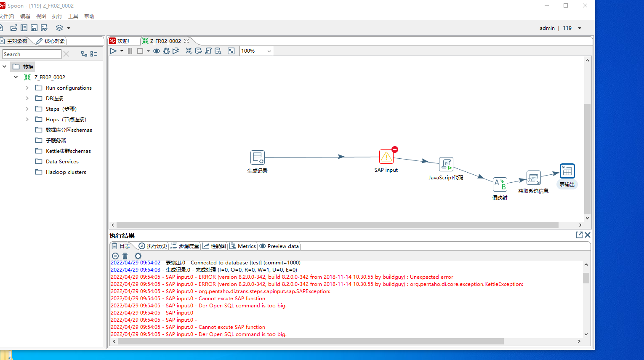Image resolution: width=644 pixels, height=360 pixels.
Task: Select the 值映射 step
Action: click(500, 184)
